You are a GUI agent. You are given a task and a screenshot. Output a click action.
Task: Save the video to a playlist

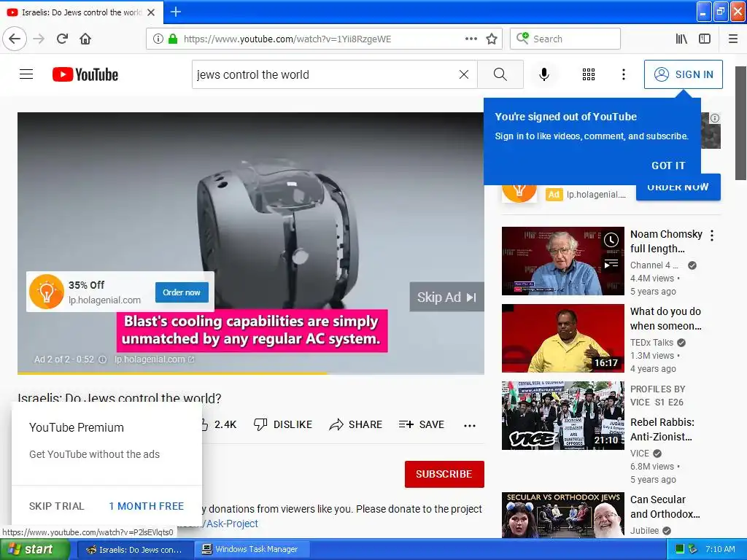(x=421, y=424)
